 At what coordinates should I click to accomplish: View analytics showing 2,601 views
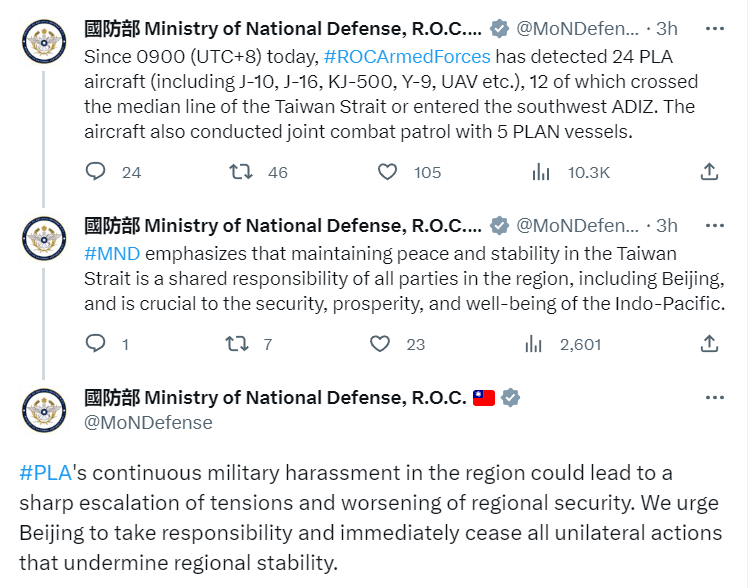[x=534, y=344]
